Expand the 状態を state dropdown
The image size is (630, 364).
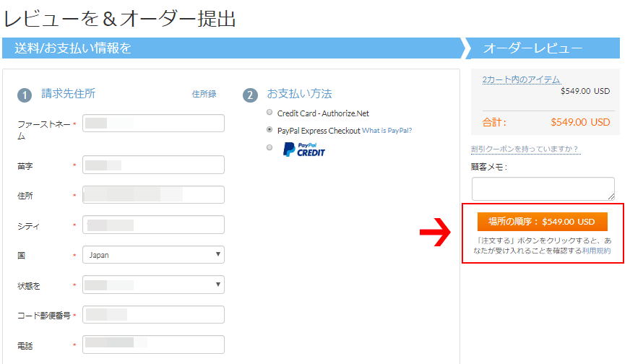pos(153,285)
